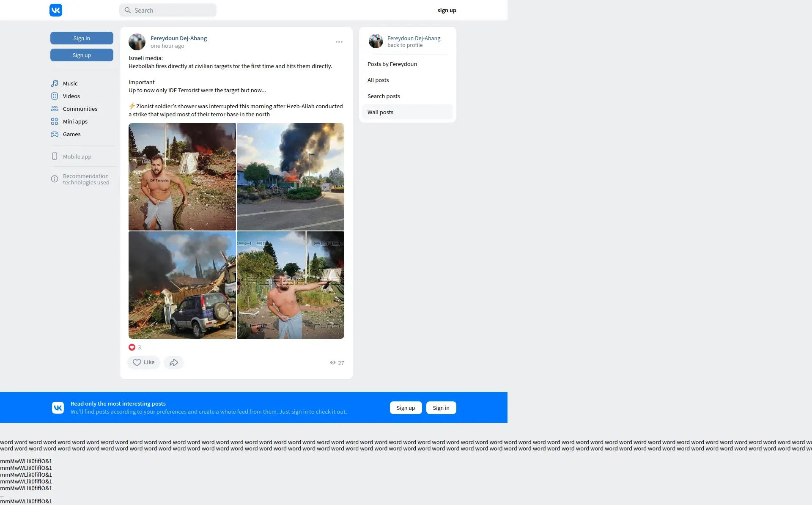Open the Mini apps icon
This screenshot has height=505, width=812.
point(55,121)
